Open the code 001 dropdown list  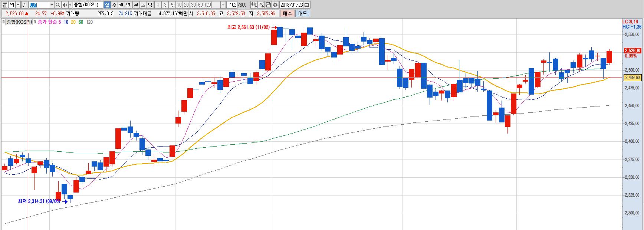coord(52,5)
